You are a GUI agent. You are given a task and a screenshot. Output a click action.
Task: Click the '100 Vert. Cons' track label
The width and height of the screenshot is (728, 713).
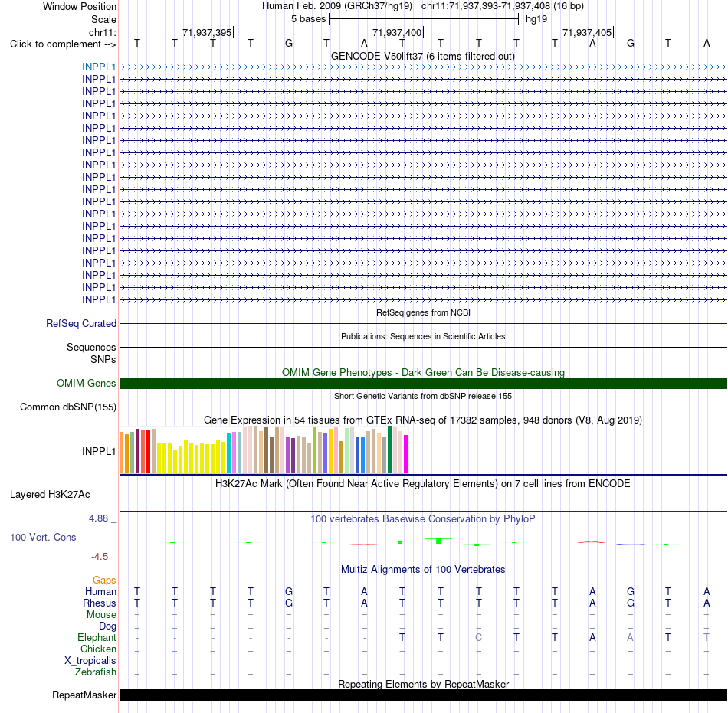point(43,537)
